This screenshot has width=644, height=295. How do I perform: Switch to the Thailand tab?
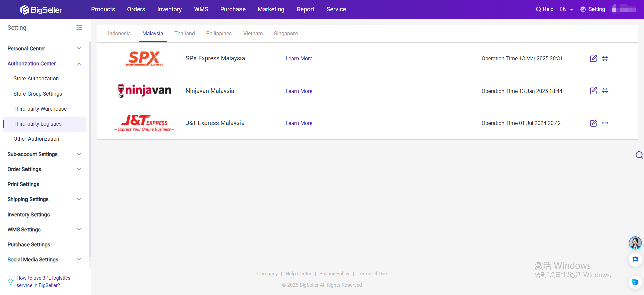click(184, 34)
